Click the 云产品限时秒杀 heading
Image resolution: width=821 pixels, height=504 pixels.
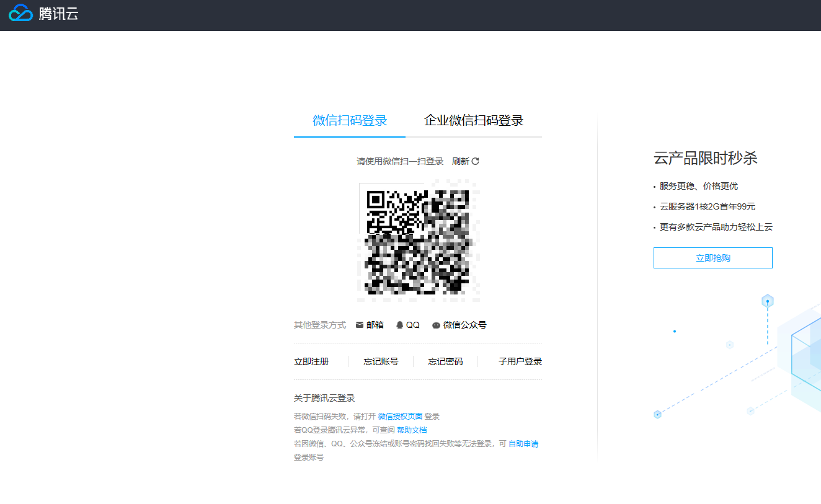click(706, 158)
